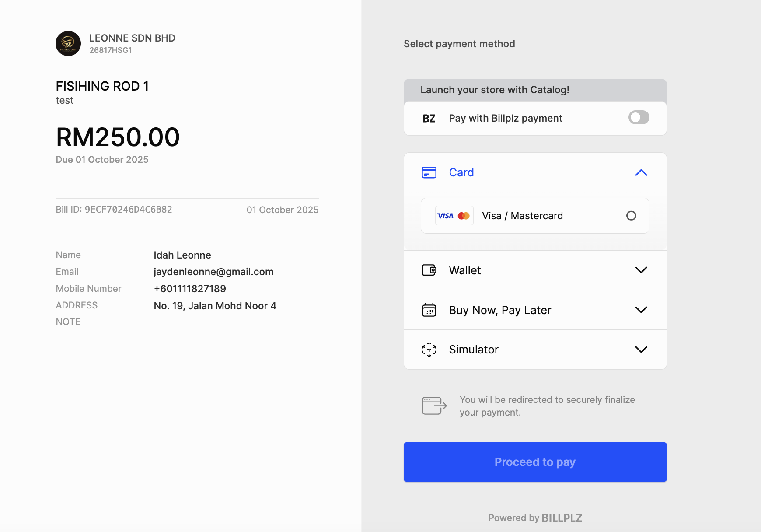This screenshot has height=532, width=761.
Task: Click the Powered by BILLPLZ link
Action: [535, 518]
